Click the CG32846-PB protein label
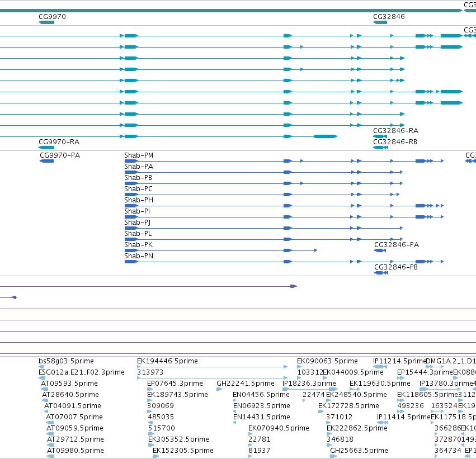476x459 pixels. [396, 267]
